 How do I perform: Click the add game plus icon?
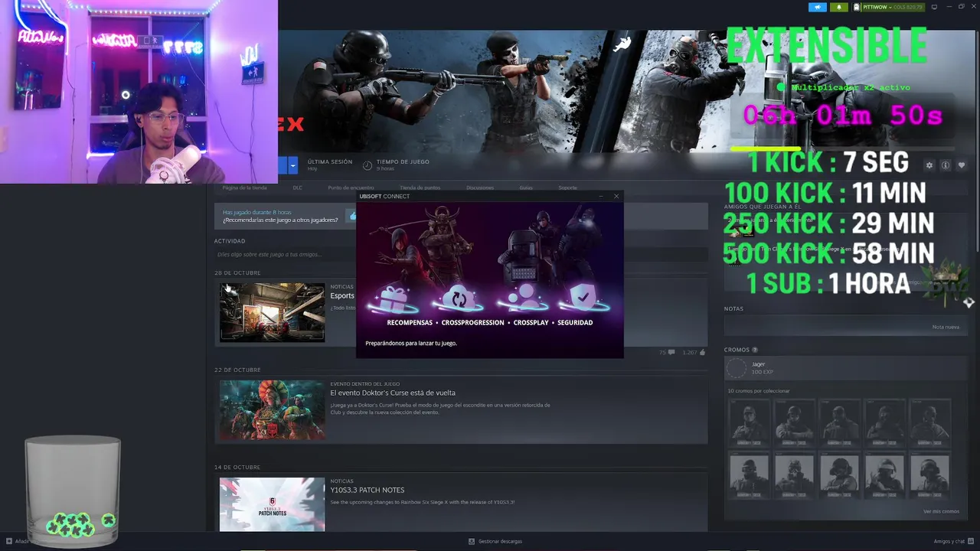point(9,541)
